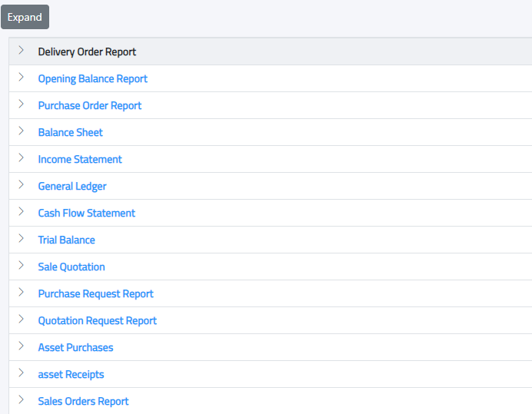The image size is (532, 414).
Task: Expand the General Ledger chevron
Action: (21, 186)
